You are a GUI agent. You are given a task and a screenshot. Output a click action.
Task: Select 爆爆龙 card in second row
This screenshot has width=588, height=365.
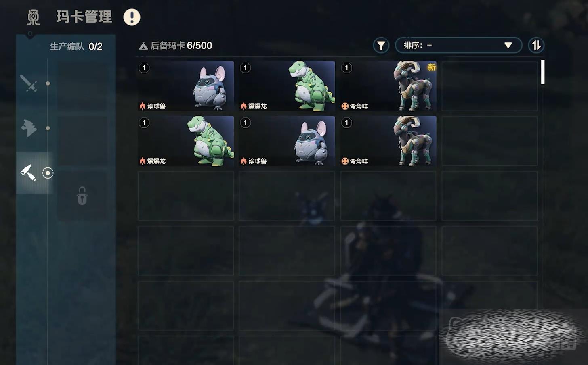point(186,141)
